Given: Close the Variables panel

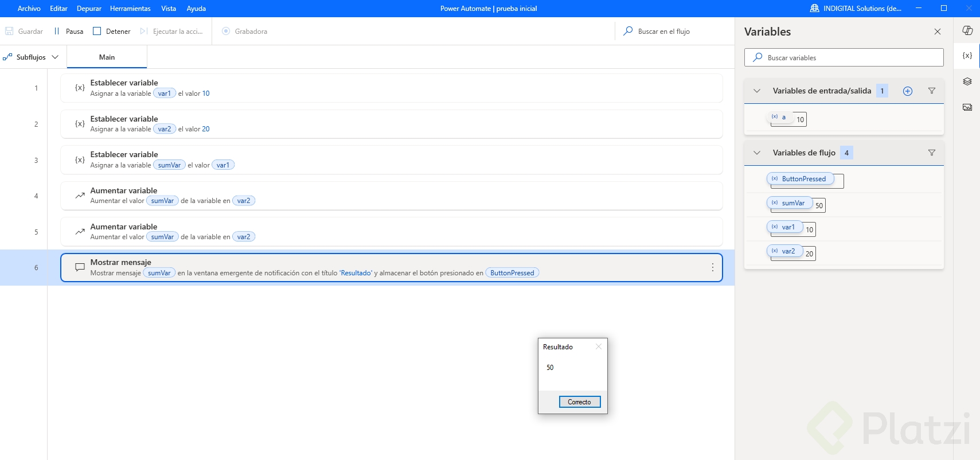Looking at the screenshot, I should click(938, 32).
